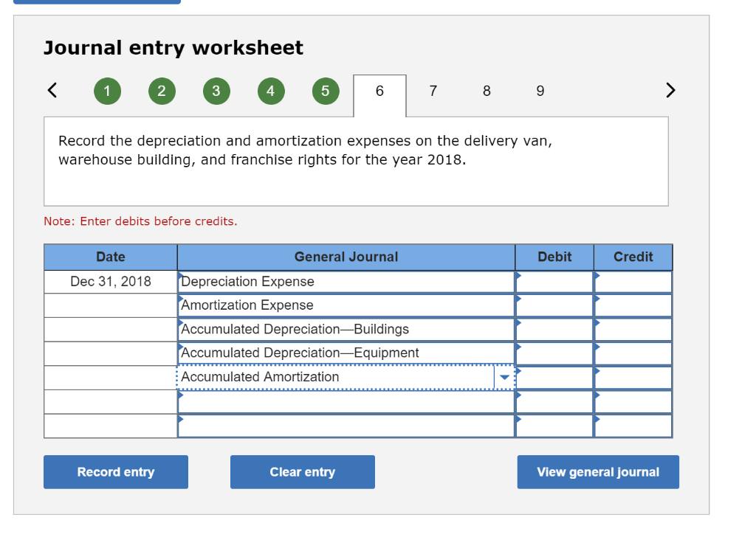Switch to entry tab 9

(x=540, y=91)
